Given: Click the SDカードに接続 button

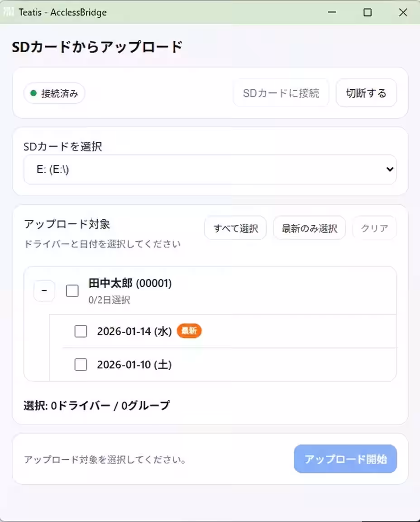Looking at the screenshot, I should click(x=281, y=93).
